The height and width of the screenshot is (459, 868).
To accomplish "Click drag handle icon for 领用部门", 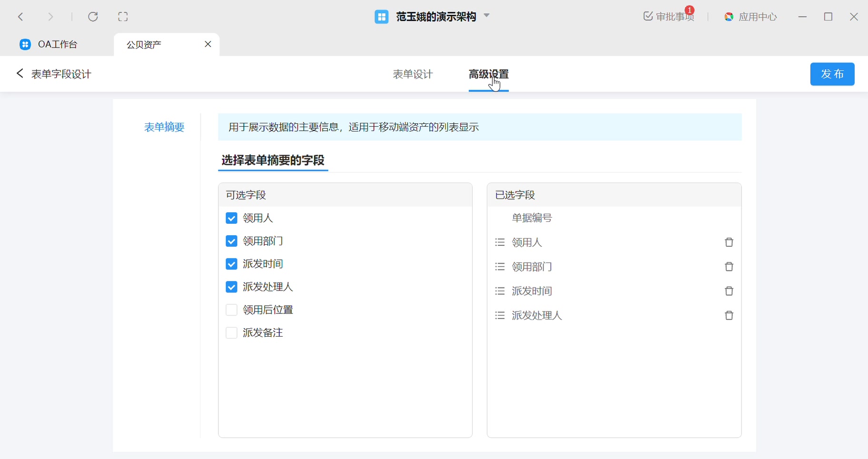I will 500,267.
